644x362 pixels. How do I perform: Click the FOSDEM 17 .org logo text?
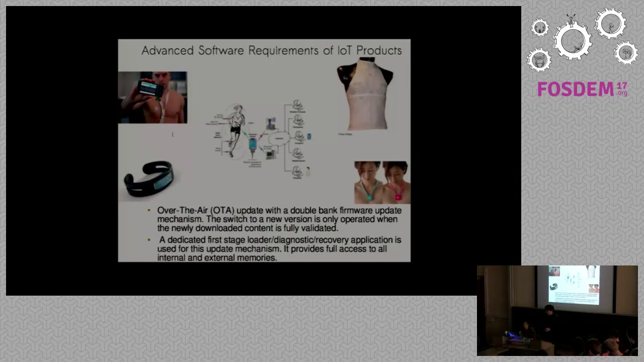point(583,89)
